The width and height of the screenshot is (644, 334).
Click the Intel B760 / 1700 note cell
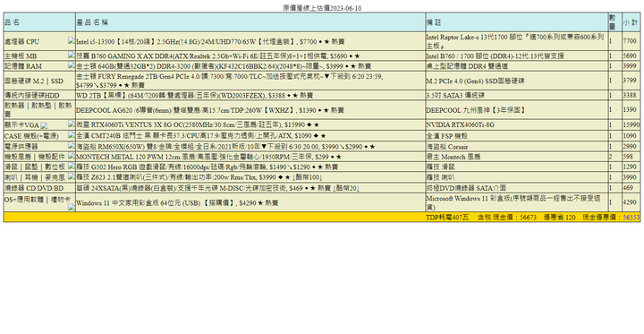(517, 56)
